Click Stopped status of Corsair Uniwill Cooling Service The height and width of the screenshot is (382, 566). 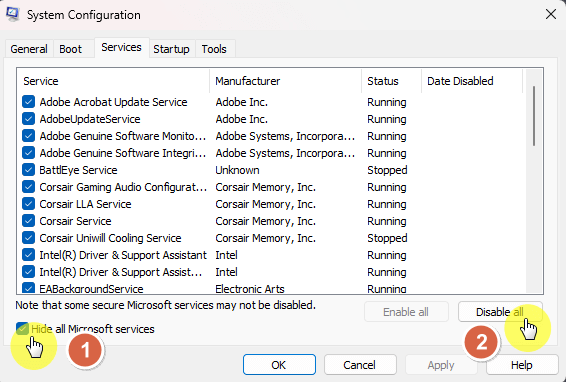click(387, 238)
